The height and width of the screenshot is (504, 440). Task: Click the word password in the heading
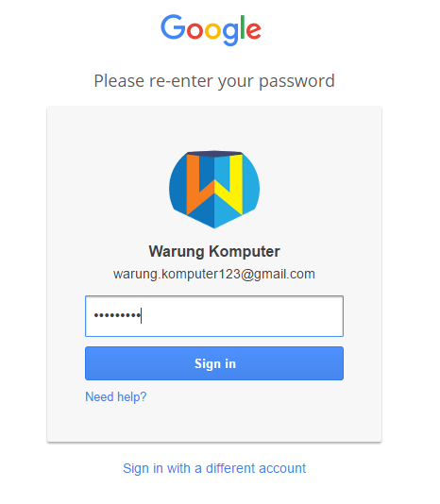(x=296, y=81)
